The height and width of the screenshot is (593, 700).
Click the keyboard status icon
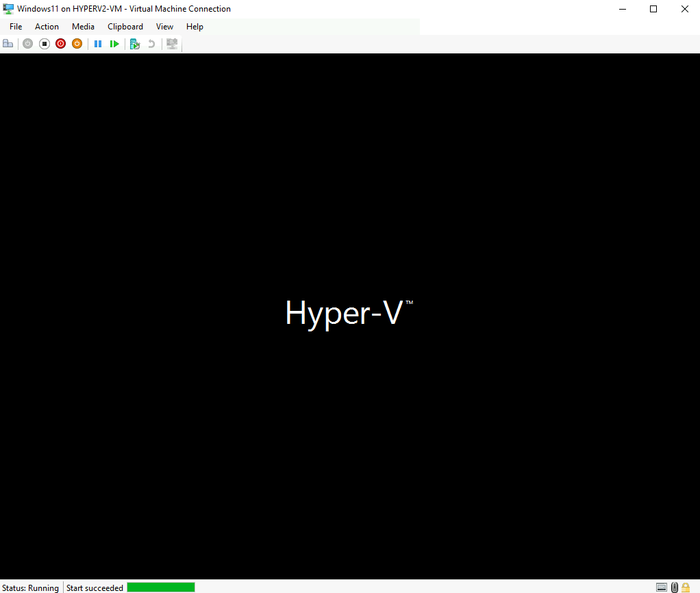coord(662,588)
